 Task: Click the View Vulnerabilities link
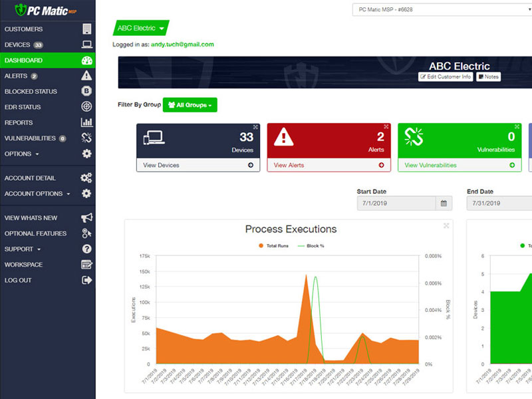click(430, 165)
